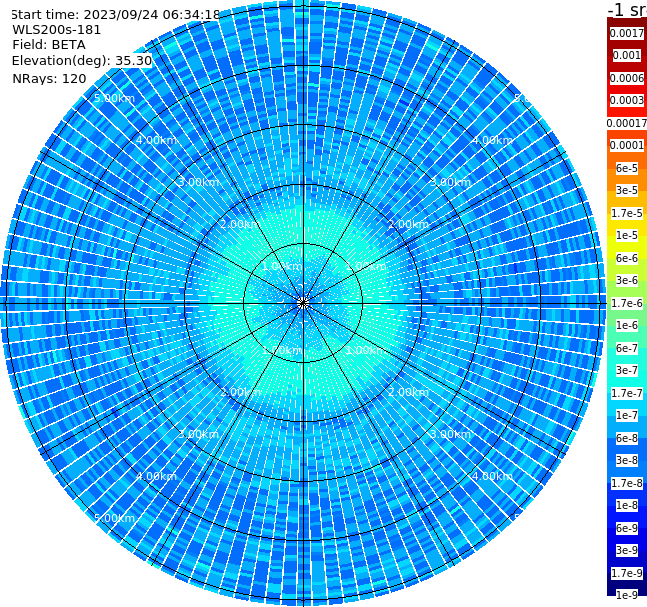Click the upper-left 5.00km range ring label

point(114,98)
